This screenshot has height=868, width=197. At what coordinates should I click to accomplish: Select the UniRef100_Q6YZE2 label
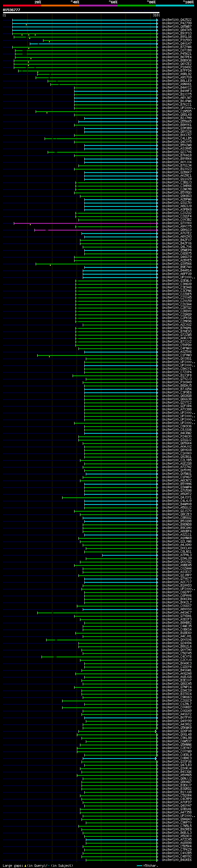click(176, 64)
